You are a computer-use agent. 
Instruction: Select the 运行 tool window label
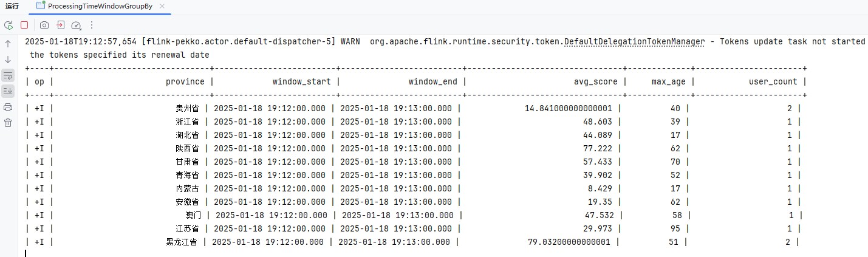coord(12,6)
